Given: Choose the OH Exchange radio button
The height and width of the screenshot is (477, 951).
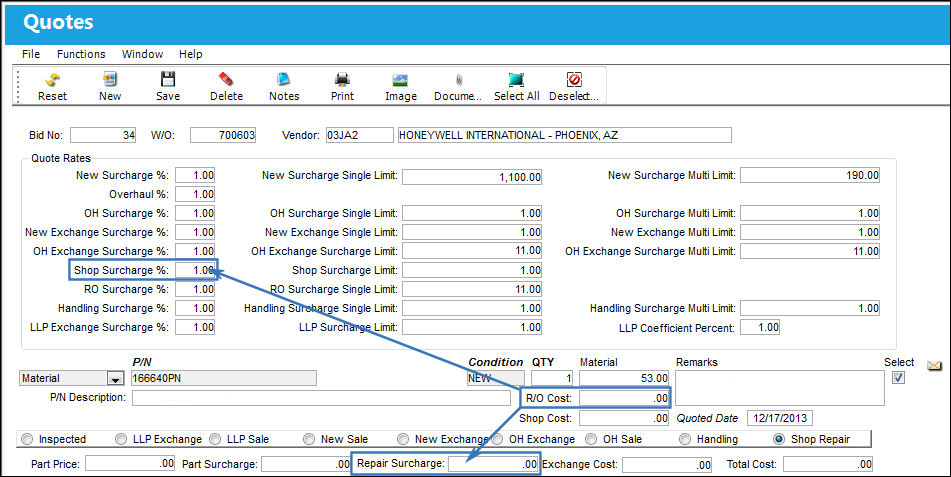Looking at the screenshot, I should point(497,439).
